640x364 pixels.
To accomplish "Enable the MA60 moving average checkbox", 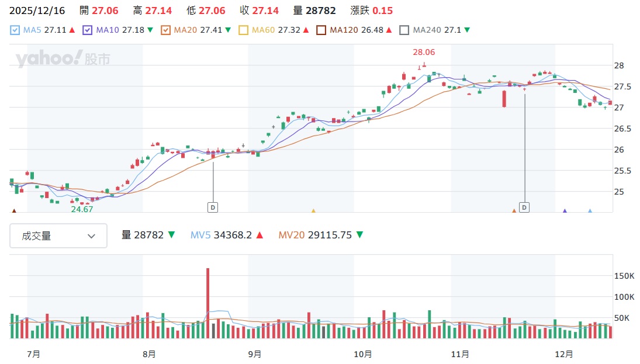I will point(244,30).
